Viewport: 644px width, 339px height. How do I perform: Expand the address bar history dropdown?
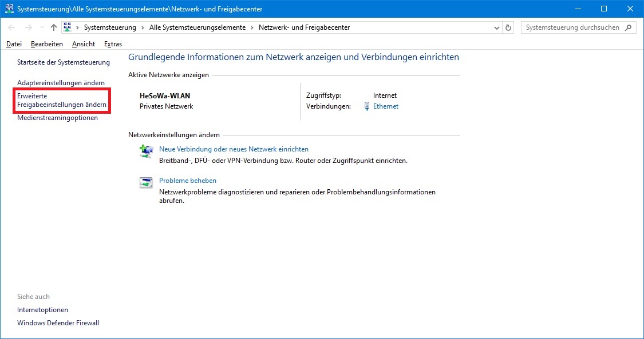[x=496, y=27]
